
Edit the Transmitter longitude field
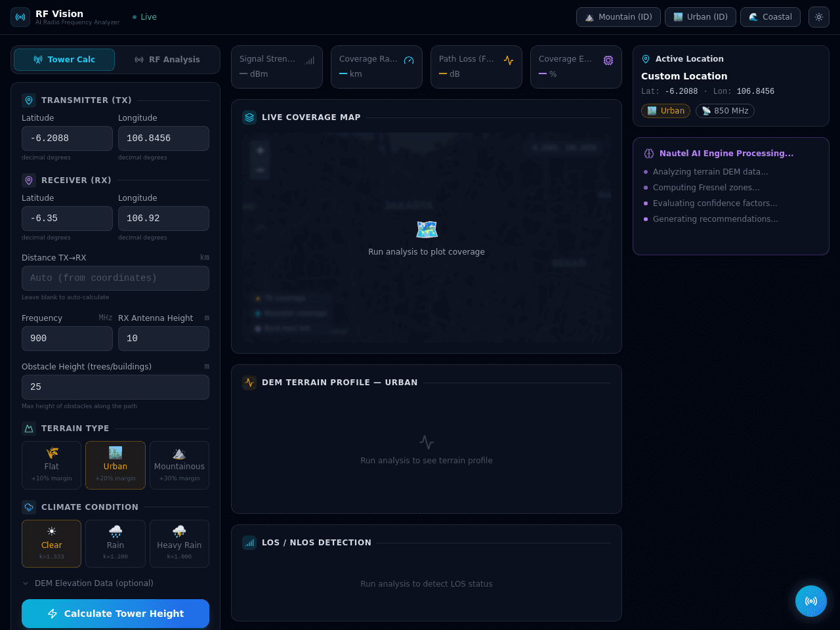[x=163, y=138]
